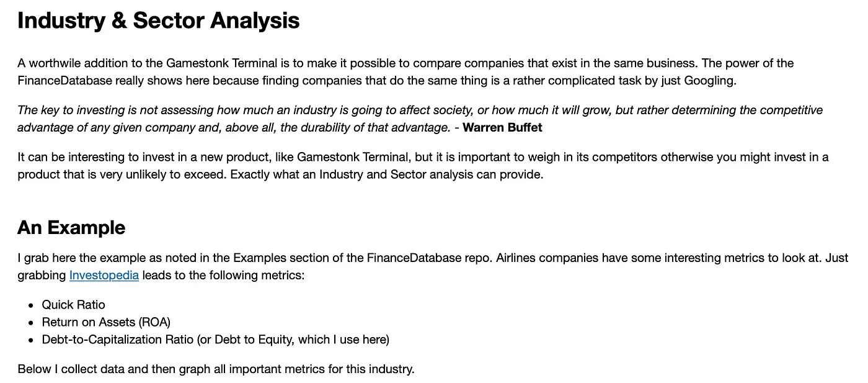This screenshot has width=868, height=383.
Task: Click the sentence "Below I collect data"
Action: pyautogui.click(x=216, y=369)
